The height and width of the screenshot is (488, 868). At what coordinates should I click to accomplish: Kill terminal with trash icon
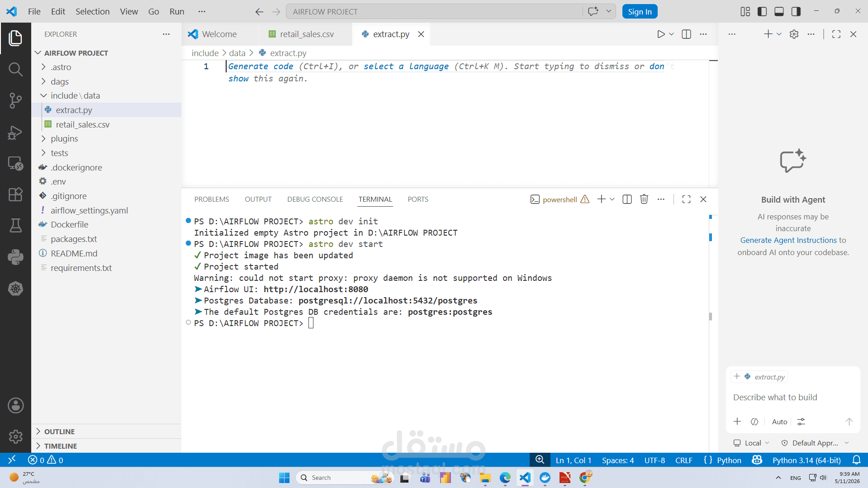[x=644, y=199]
